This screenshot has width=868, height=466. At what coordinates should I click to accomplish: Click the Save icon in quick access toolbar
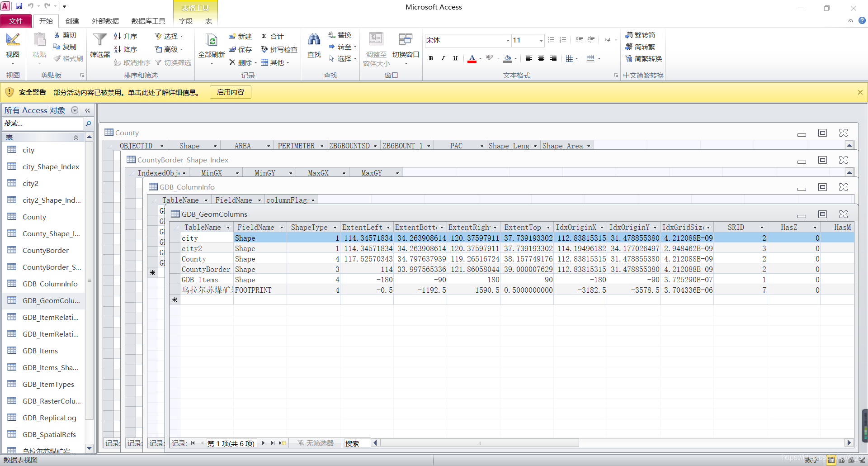coord(19,6)
